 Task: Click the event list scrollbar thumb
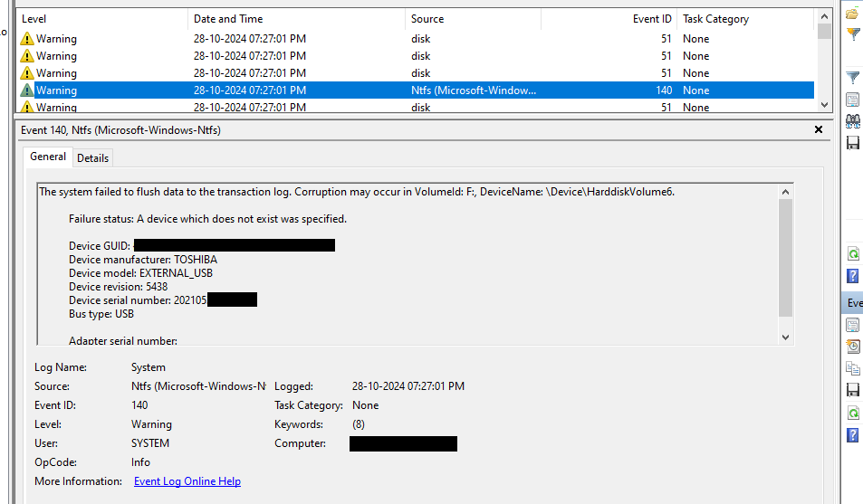824,32
